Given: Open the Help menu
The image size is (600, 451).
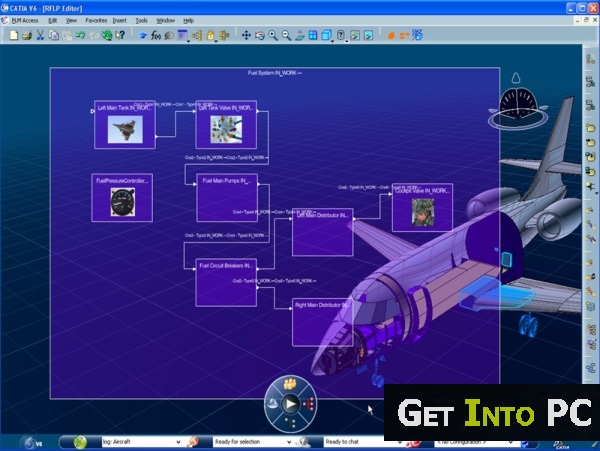Looking at the screenshot, I should click(x=188, y=21).
